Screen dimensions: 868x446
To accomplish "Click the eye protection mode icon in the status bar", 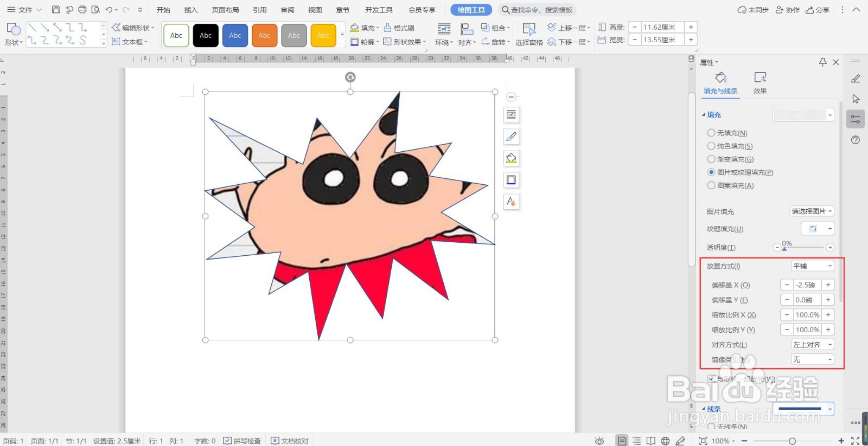I will point(599,441).
